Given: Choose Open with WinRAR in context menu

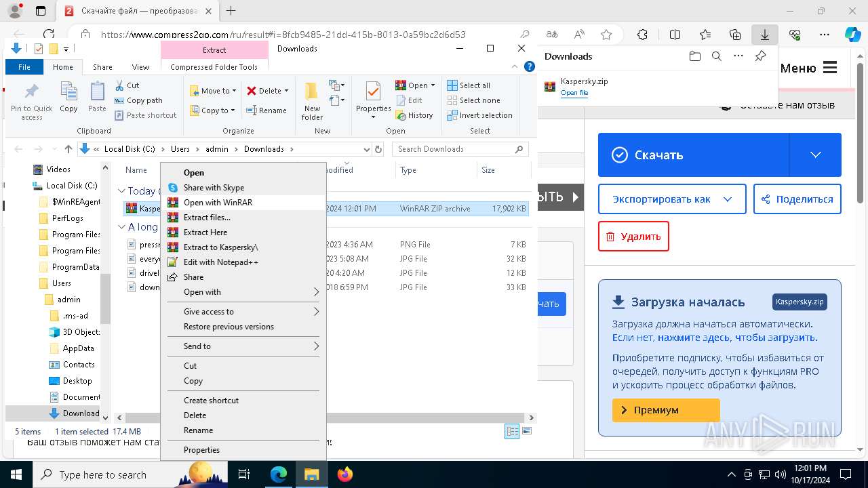Looking at the screenshot, I should coord(243,203).
